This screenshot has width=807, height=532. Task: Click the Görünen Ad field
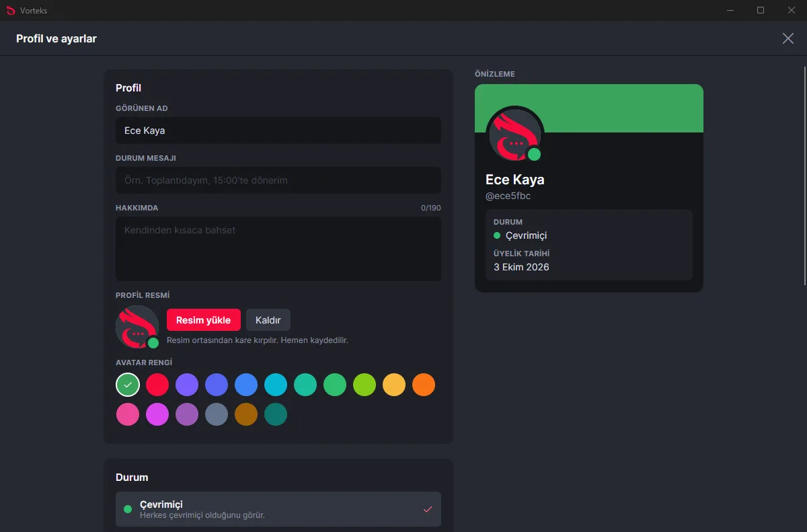278,130
